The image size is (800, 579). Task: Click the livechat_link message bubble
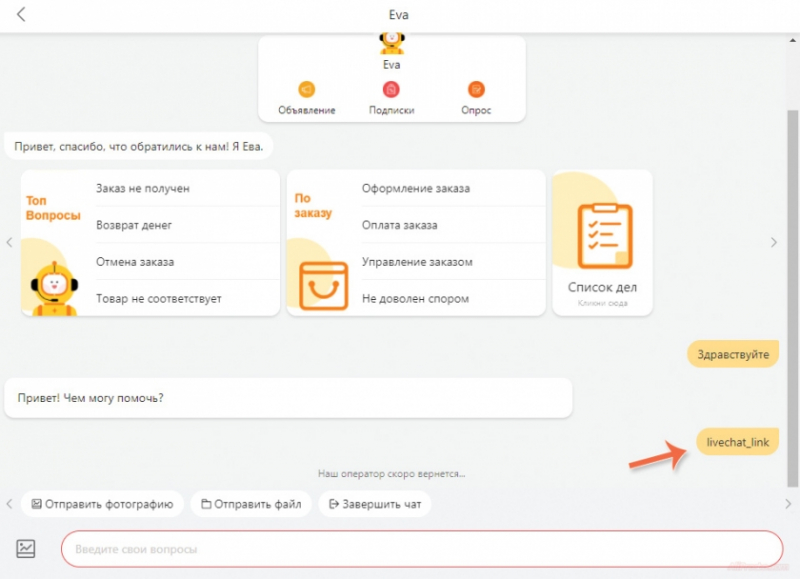[x=738, y=442]
